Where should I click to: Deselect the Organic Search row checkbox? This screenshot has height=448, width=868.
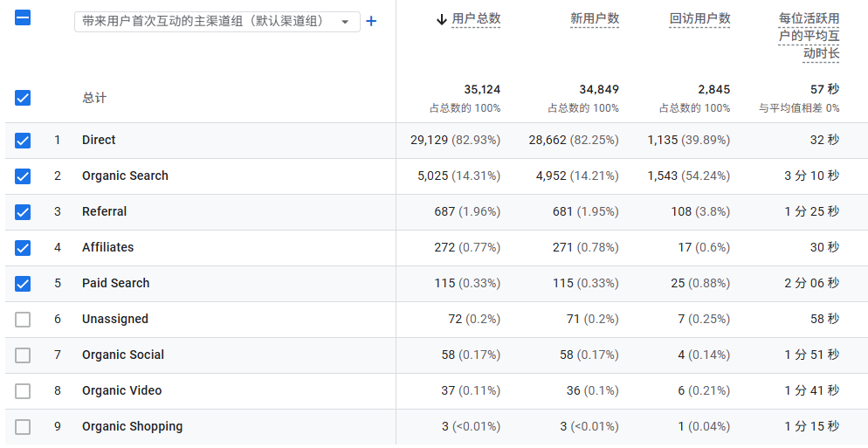23,176
